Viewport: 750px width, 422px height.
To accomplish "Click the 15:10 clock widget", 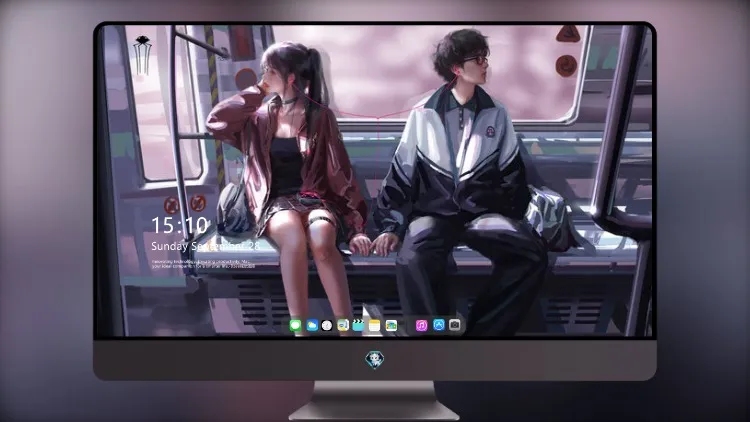I will [180, 225].
